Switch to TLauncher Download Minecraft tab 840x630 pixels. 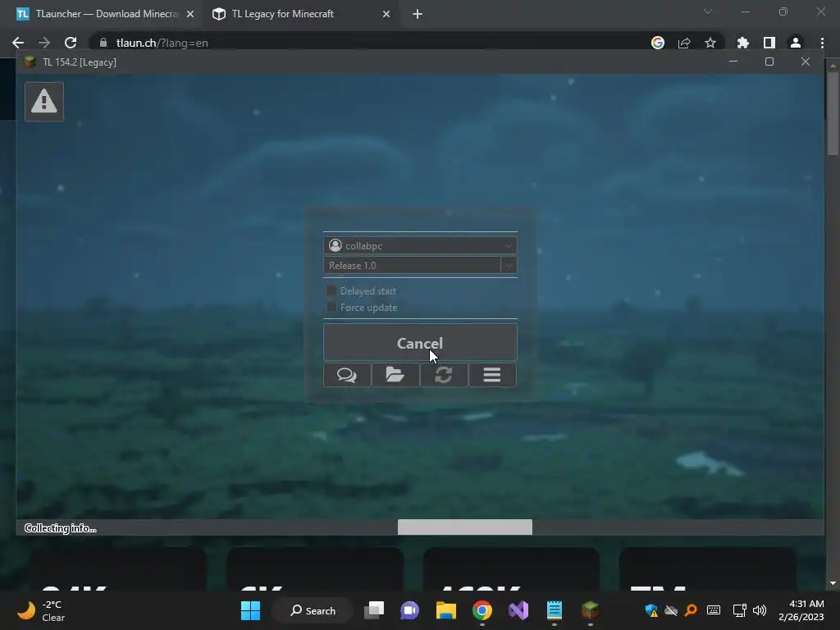106,14
